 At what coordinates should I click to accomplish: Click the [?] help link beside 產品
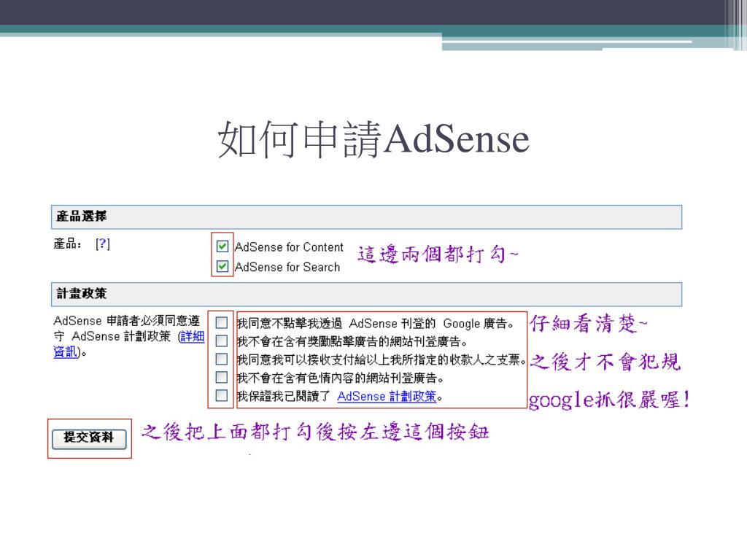[102, 244]
